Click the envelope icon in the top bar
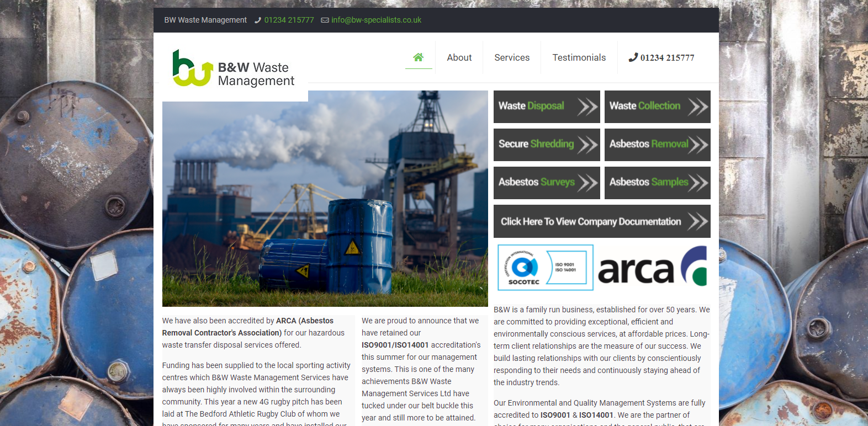The width and height of the screenshot is (868, 426). 325,20
